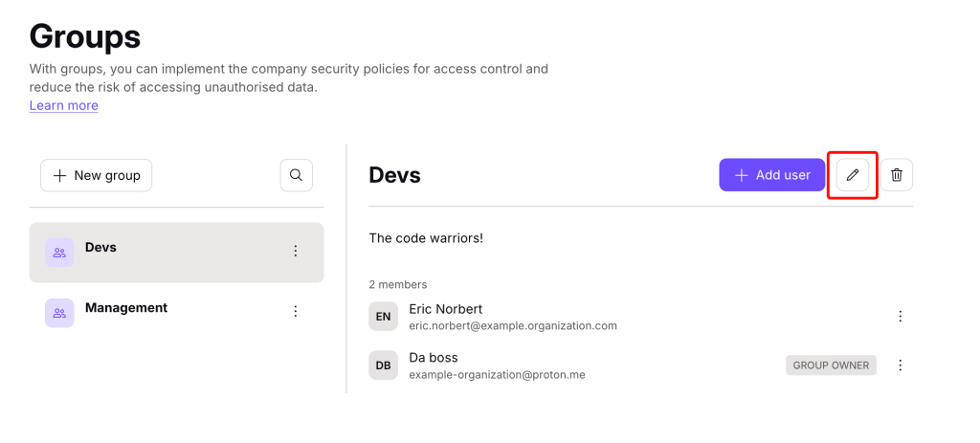This screenshot has width=980, height=443.
Task: Click the Management group people icon
Action: point(59,313)
